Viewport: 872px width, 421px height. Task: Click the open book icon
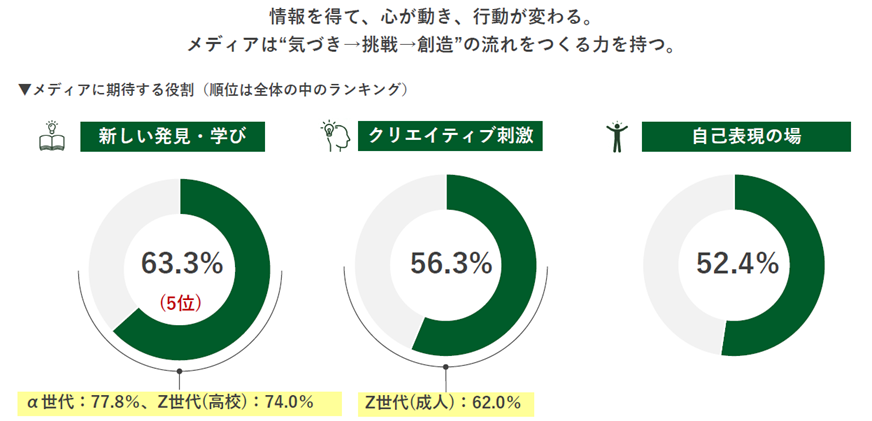(x=50, y=136)
